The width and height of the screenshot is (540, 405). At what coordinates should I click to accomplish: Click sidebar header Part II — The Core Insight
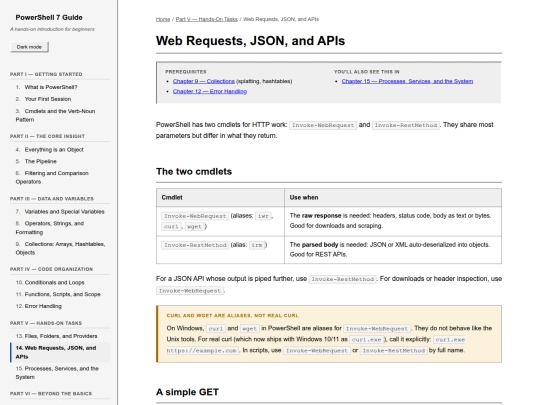tap(47, 136)
